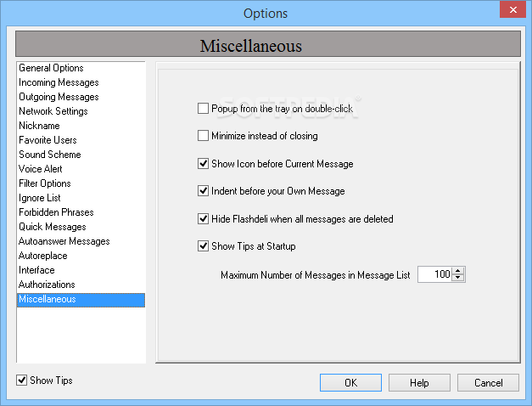Select Ignore List entry
Screen dimensions: 532x406
81,198
